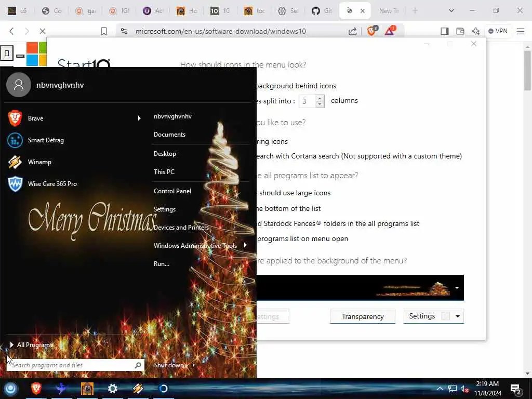Click the address bar URL
Image resolution: width=532 pixels, height=399 pixels.
pos(220,31)
